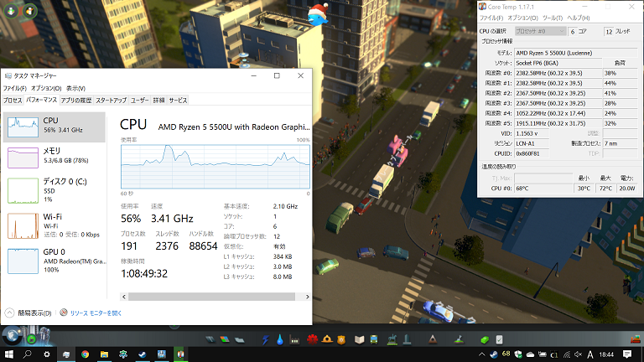Open the Education book menu

[360, 339]
